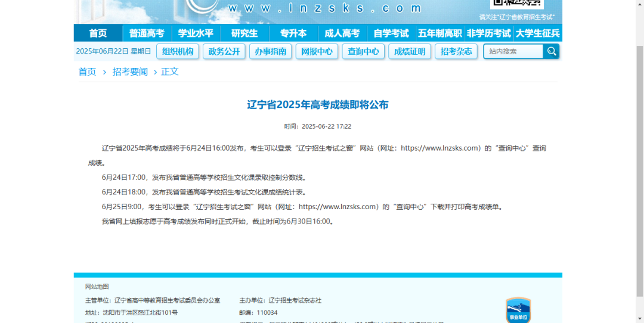Select 学业水平 in the main navigation
Screen dimensions: 644x323
196,33
